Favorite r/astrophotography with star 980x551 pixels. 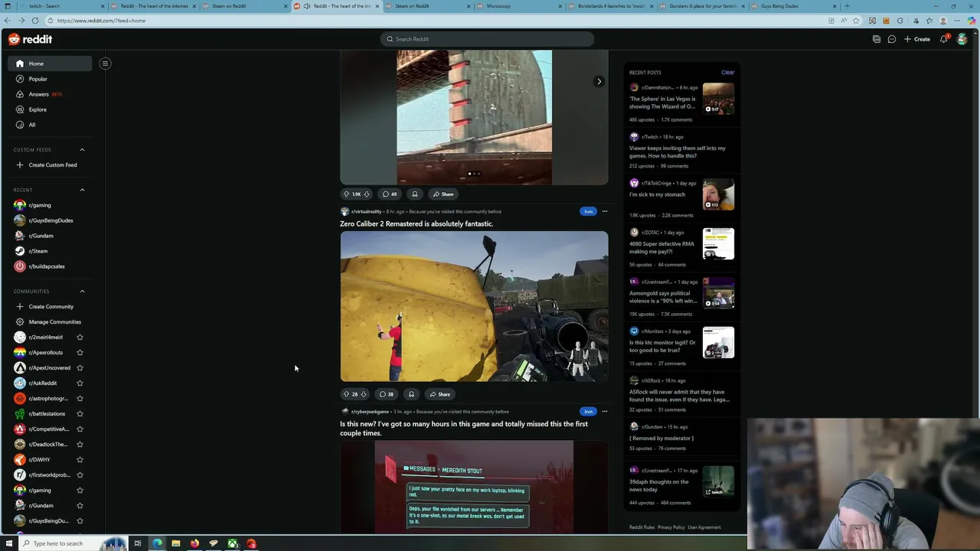(80, 398)
